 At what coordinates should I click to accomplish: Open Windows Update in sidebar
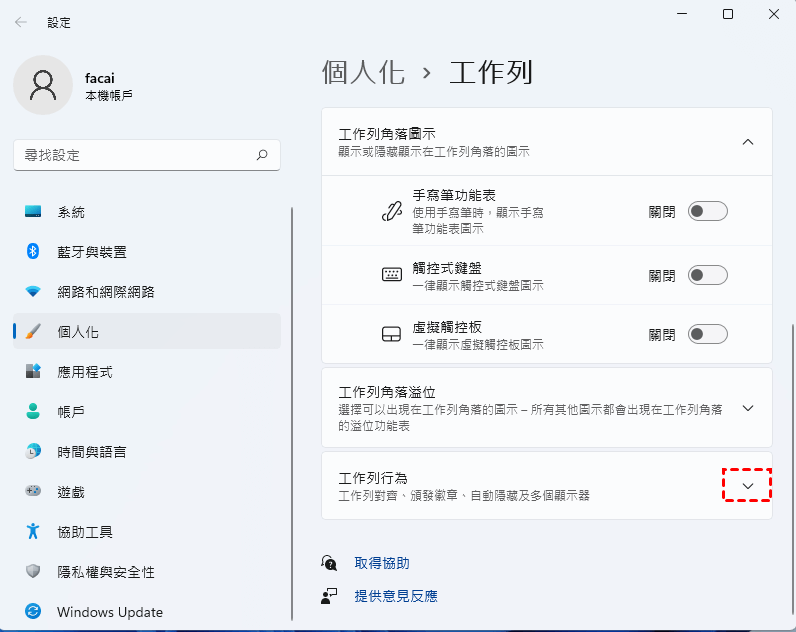pyautogui.click(x=109, y=611)
